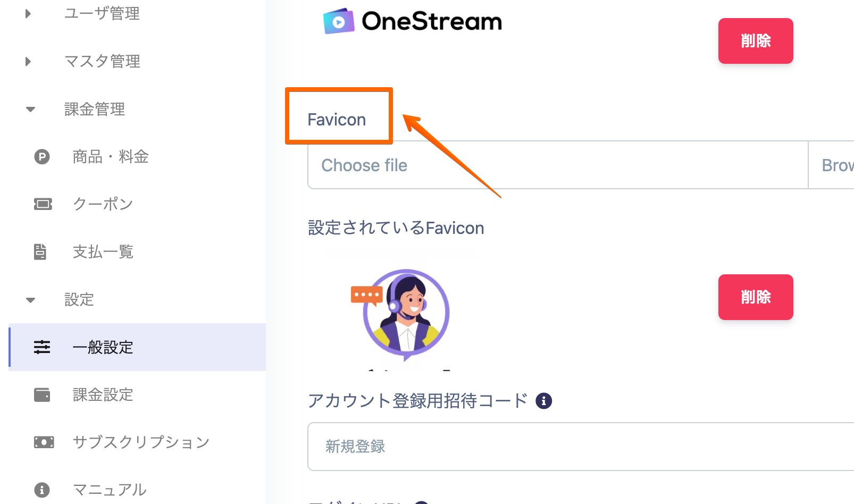Collapse the 設定 section
The image size is (854, 504).
tap(30, 300)
